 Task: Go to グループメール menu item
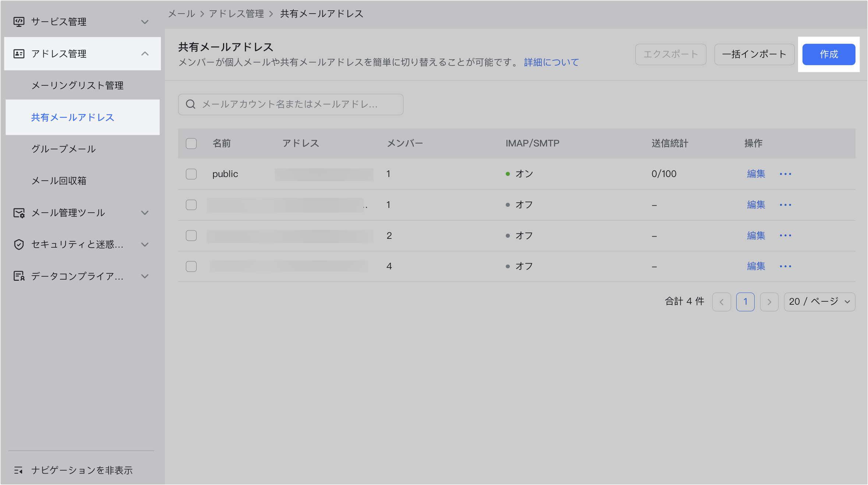coord(64,149)
